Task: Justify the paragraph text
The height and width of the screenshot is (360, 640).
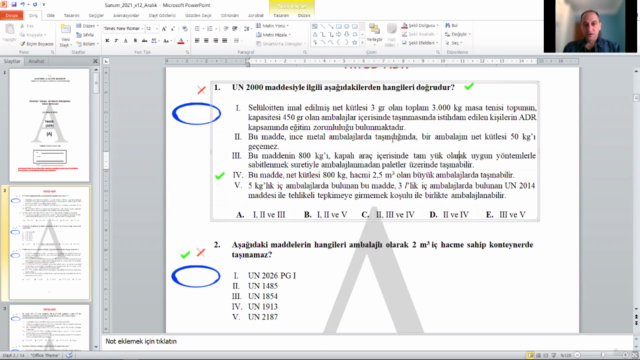Action: pos(224,41)
